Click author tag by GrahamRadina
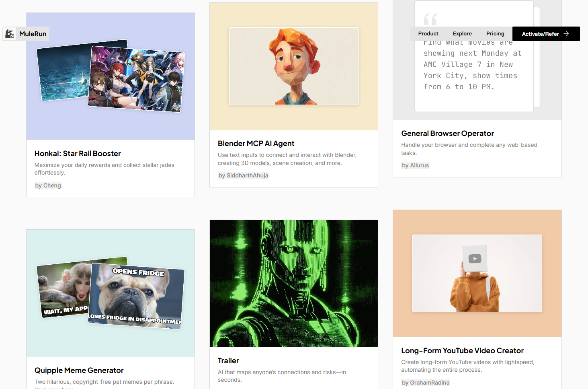Screen dimensions: 588x389 [x=426, y=383]
